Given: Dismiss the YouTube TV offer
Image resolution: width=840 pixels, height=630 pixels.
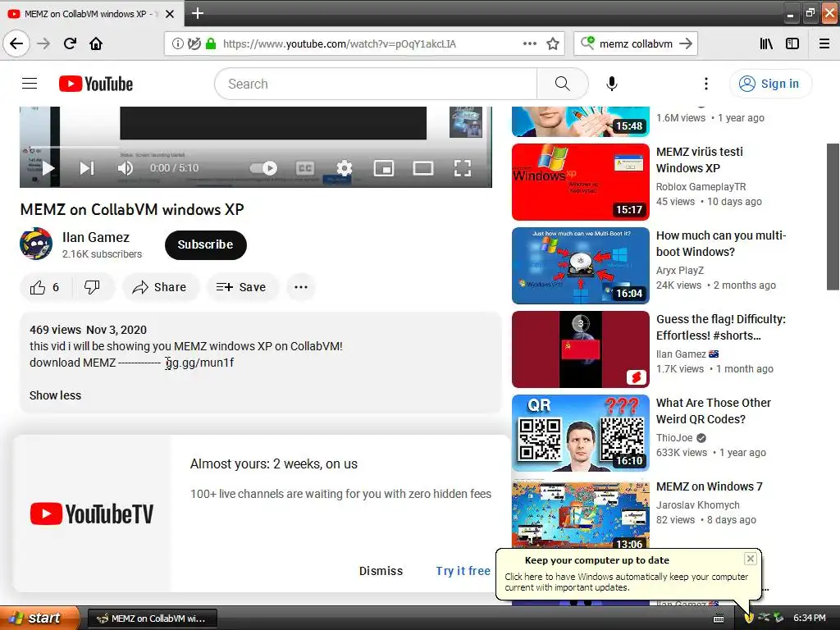Looking at the screenshot, I should [381, 571].
